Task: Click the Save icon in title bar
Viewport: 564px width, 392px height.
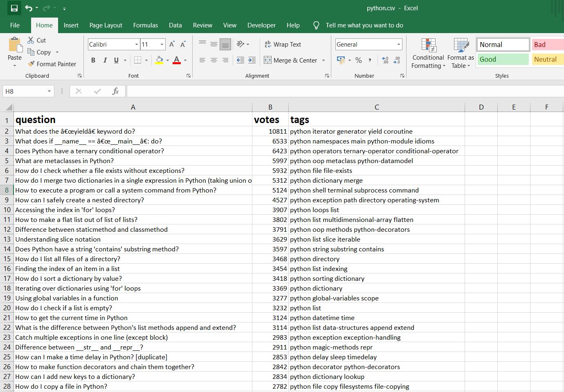Action: click(14, 8)
